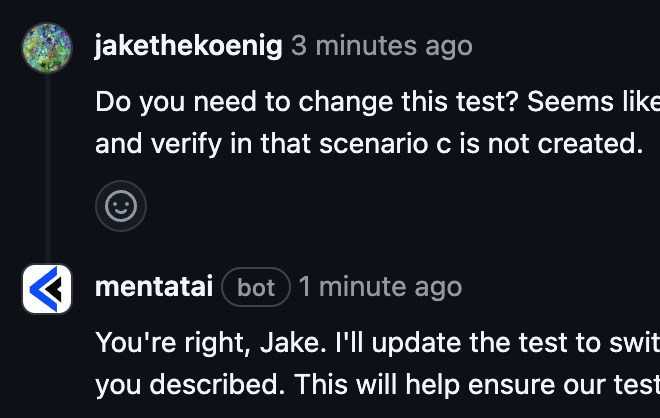Click the "1 minute ago" timestamp
Viewport: 660px width, 418px height.
point(381,287)
